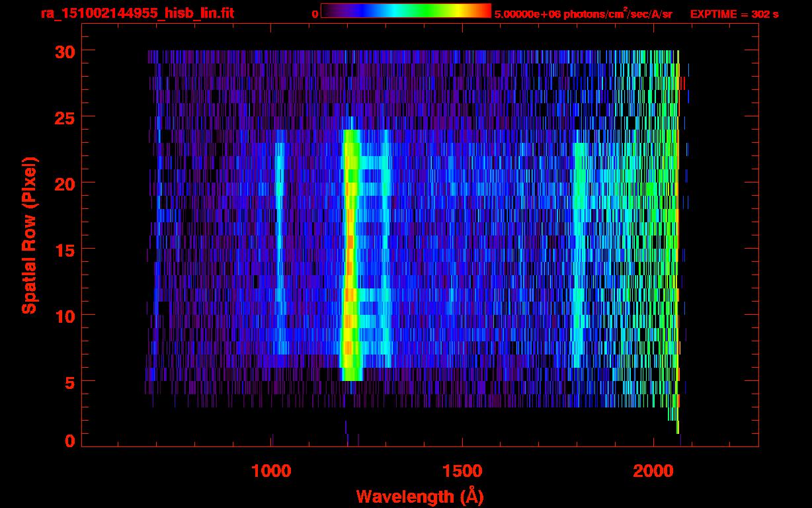
Task: Click the rainbow color scale bar
Action: (406, 11)
